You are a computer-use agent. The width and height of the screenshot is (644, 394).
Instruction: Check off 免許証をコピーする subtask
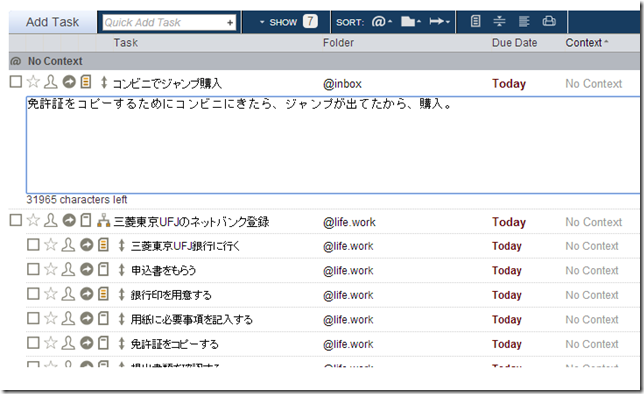pos(33,343)
